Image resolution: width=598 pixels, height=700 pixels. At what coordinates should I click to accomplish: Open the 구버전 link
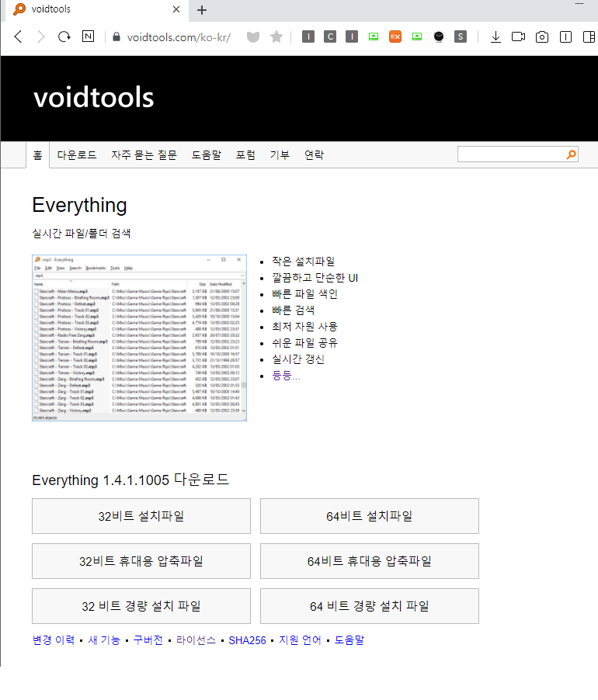pos(148,639)
